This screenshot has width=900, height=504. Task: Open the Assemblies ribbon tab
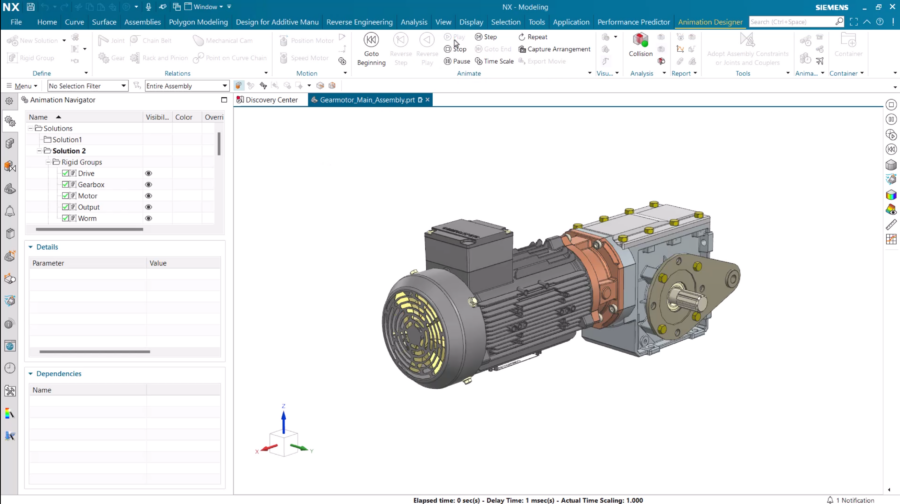coord(142,22)
